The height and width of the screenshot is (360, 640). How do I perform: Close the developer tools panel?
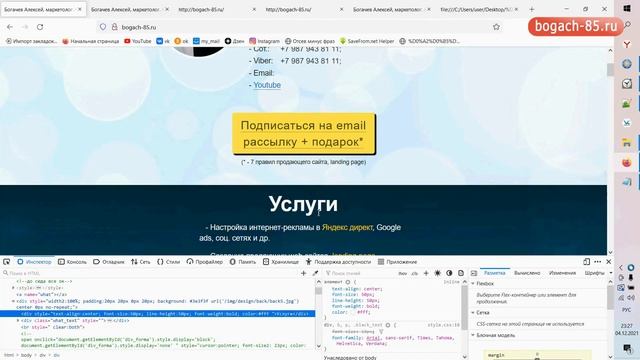point(609,262)
